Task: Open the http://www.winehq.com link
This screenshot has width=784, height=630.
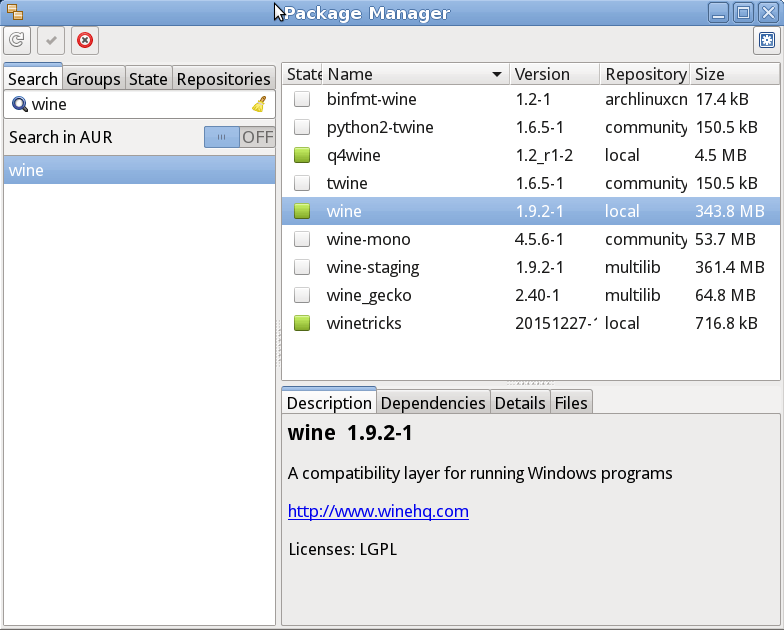Action: pyautogui.click(x=378, y=511)
